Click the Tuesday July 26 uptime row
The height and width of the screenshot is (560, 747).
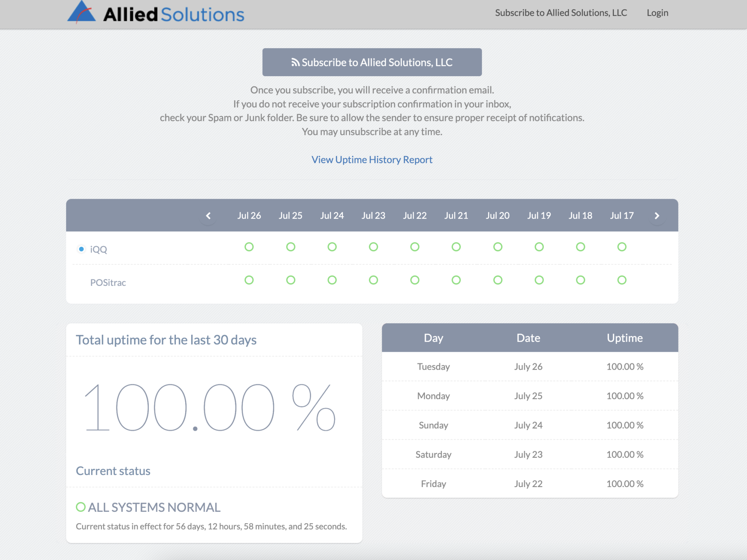[530, 366]
